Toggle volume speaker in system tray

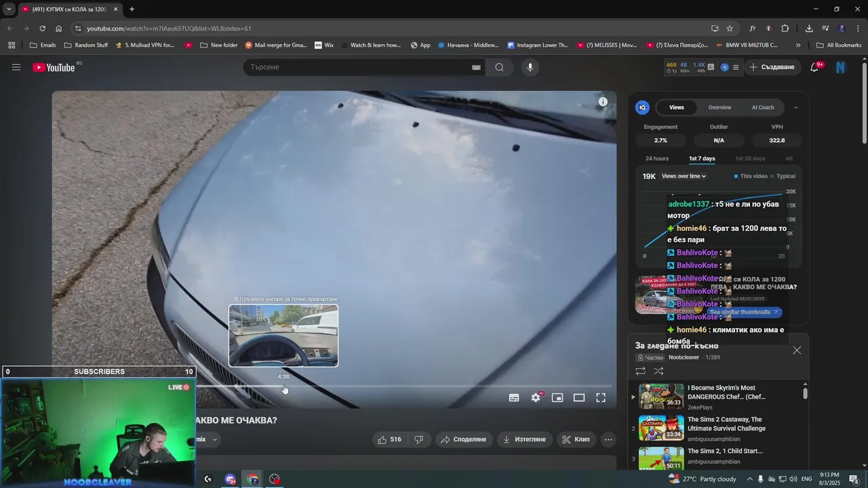pos(794,479)
